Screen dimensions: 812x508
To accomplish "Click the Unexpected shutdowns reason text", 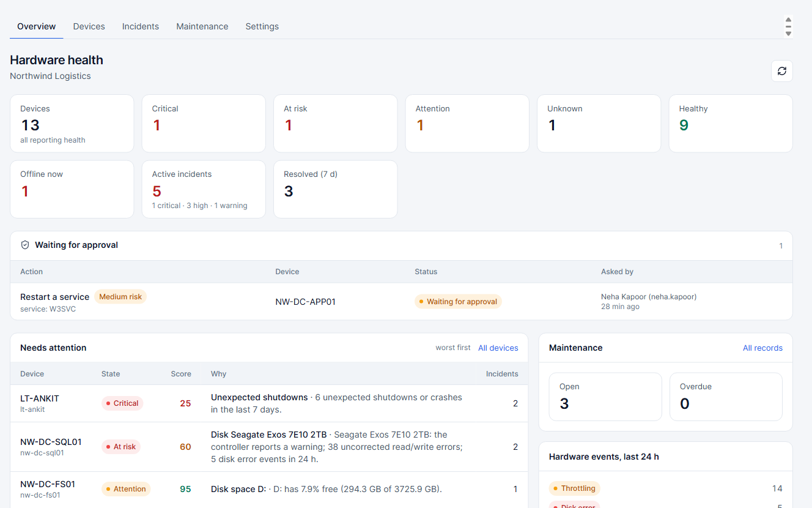I will pyautogui.click(x=259, y=397).
